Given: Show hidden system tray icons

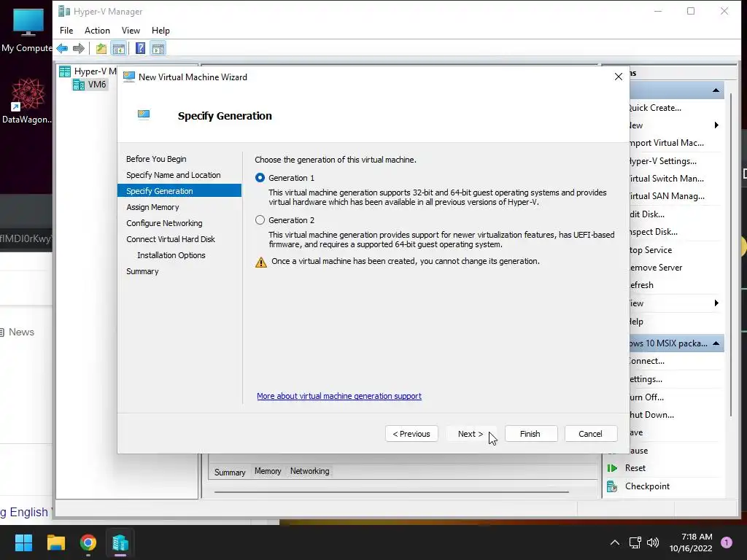Looking at the screenshot, I should point(615,542).
